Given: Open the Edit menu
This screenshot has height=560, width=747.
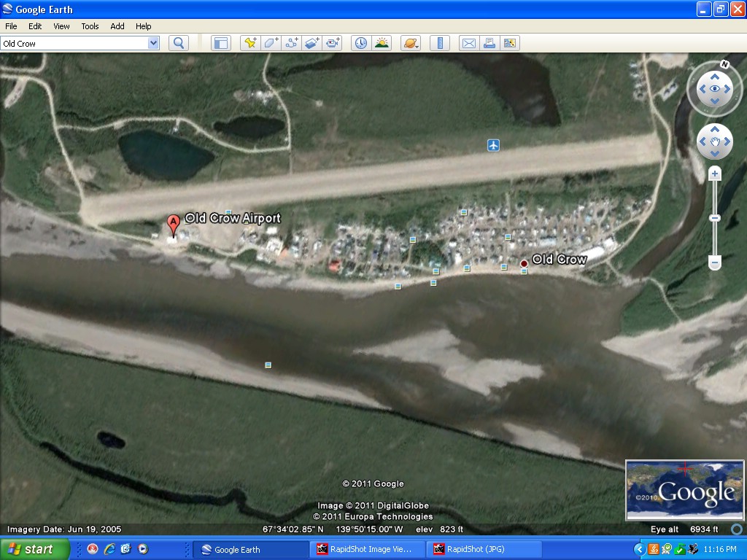Looking at the screenshot, I should (x=35, y=26).
